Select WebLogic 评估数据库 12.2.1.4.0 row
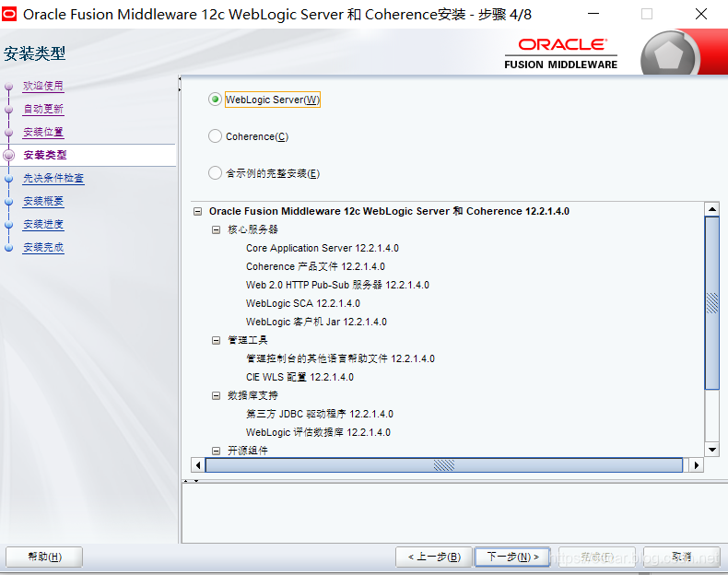728x575 pixels. click(x=318, y=432)
